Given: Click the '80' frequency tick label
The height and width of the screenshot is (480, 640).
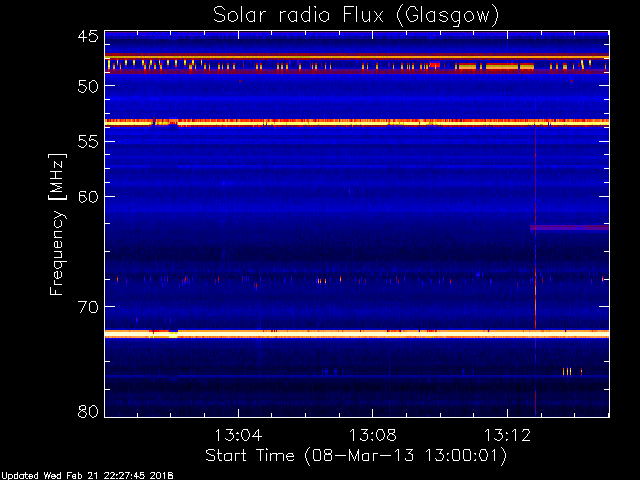Looking at the screenshot, I should point(88,411).
